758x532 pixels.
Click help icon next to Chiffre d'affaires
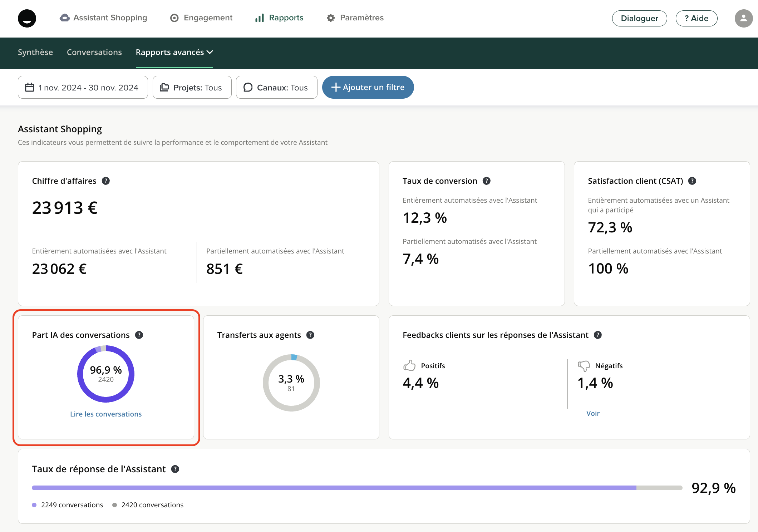pos(106,181)
